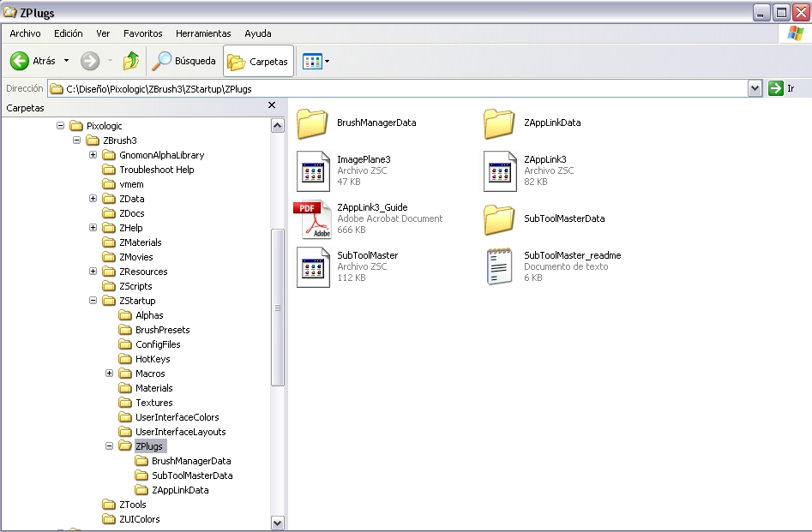Select ImagePlane3 ZSC file icon
The image size is (812, 532).
coord(313,171)
